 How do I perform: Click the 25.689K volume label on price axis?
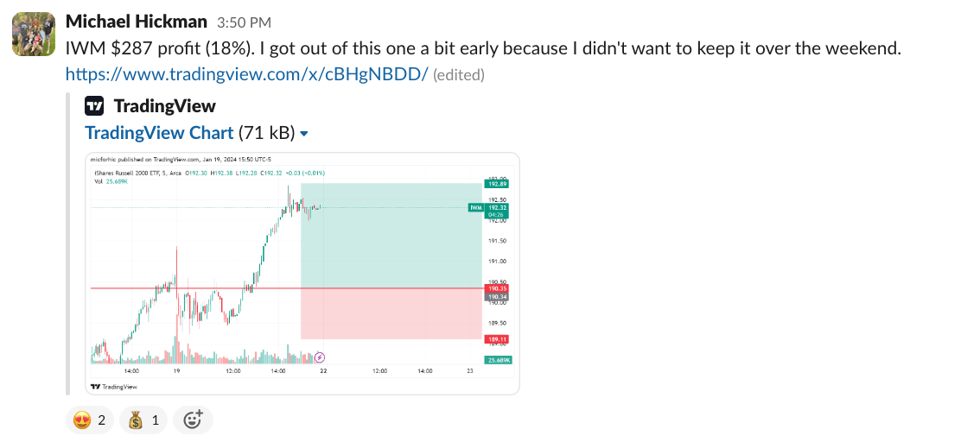pos(498,360)
